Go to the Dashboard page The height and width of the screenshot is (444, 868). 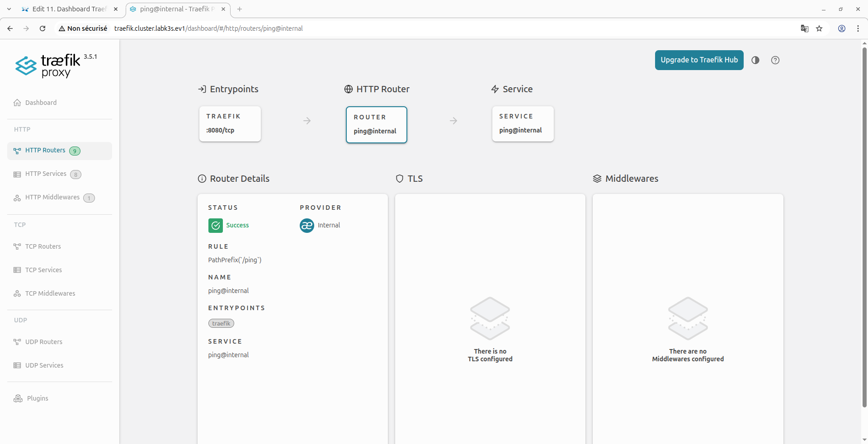(60, 103)
